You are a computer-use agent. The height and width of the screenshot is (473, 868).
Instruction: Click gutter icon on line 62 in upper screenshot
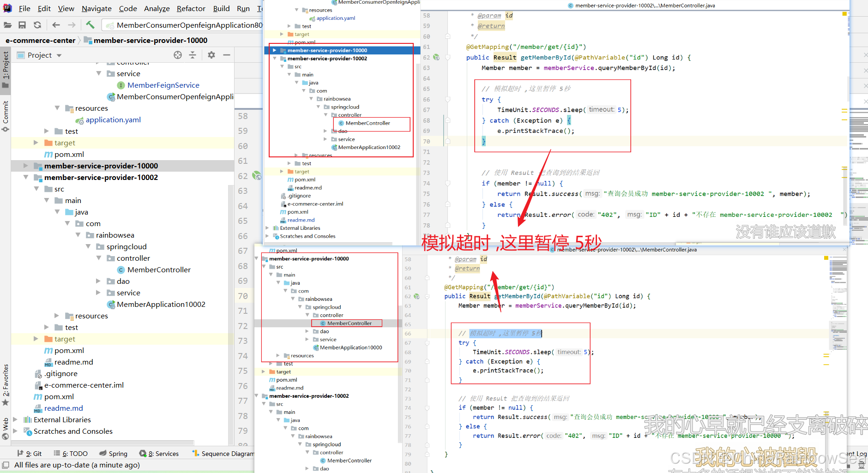coord(436,57)
